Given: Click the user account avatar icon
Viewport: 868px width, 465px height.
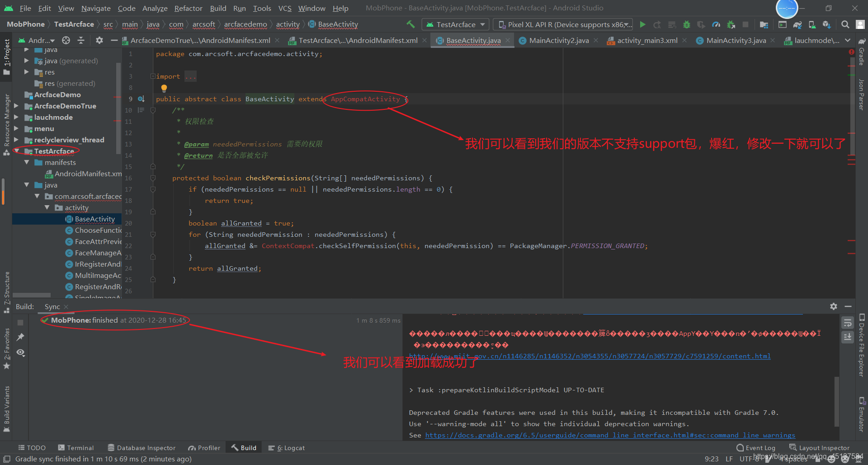Looking at the screenshot, I should pos(860,24).
